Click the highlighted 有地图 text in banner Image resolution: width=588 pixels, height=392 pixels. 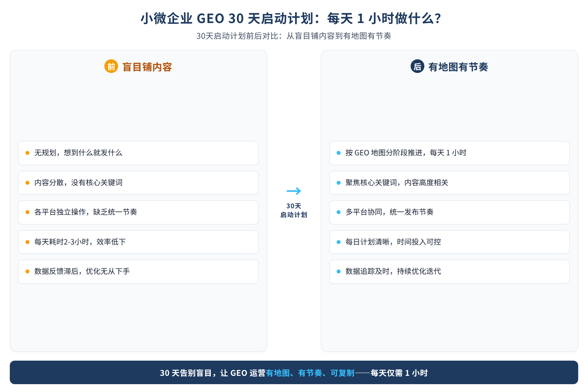click(x=278, y=373)
